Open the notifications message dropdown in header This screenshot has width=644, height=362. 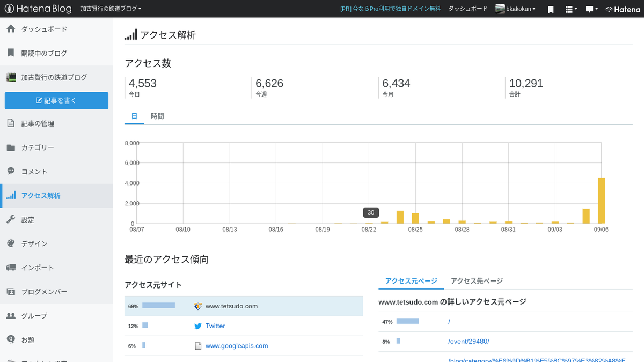591,9
